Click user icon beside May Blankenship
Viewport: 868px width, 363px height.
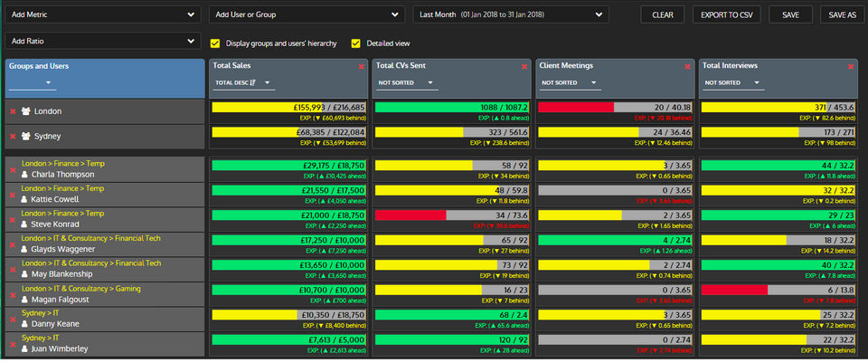pyautogui.click(x=24, y=274)
